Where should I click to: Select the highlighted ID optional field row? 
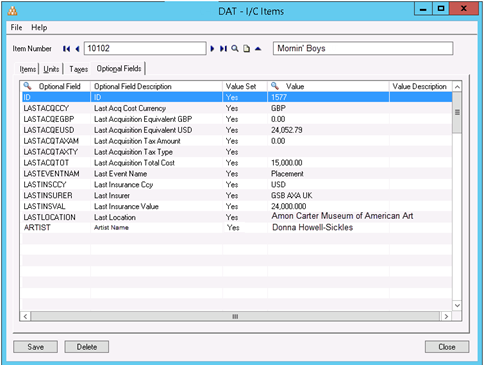coord(237,97)
